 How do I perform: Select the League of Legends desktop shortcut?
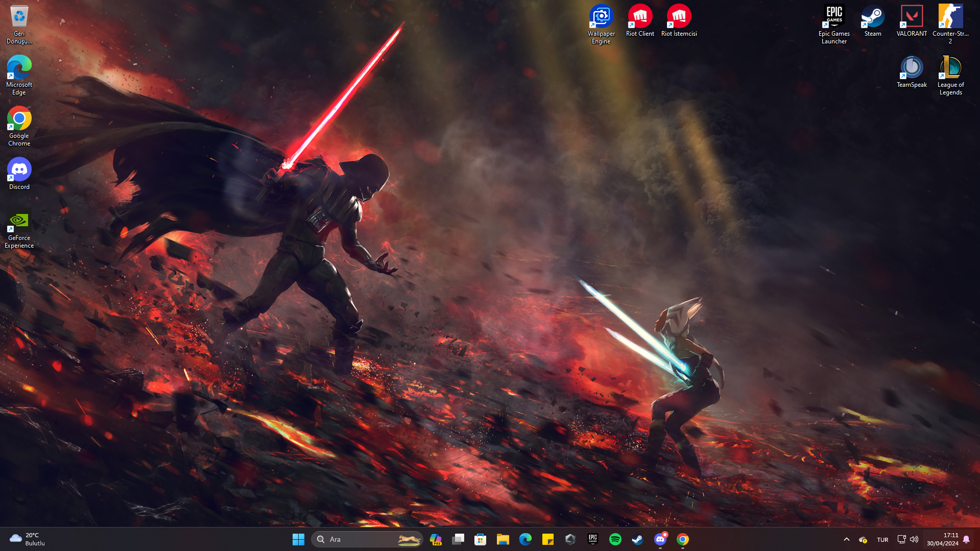pyautogui.click(x=950, y=76)
